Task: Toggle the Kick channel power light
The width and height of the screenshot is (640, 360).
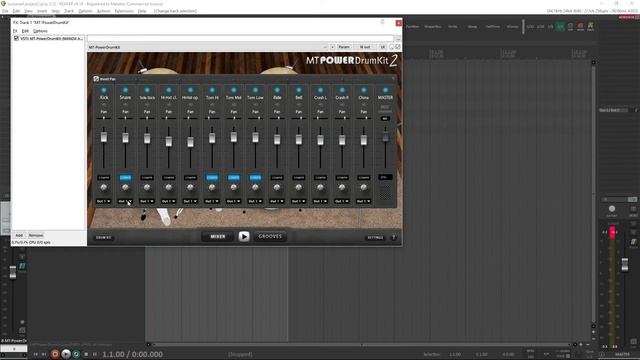Action: click(x=104, y=90)
